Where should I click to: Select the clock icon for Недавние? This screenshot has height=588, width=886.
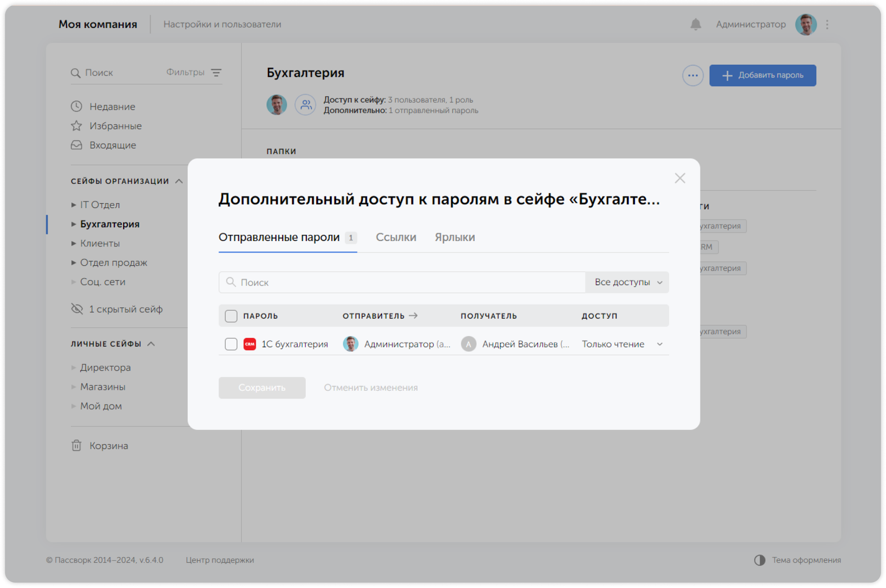(x=76, y=106)
